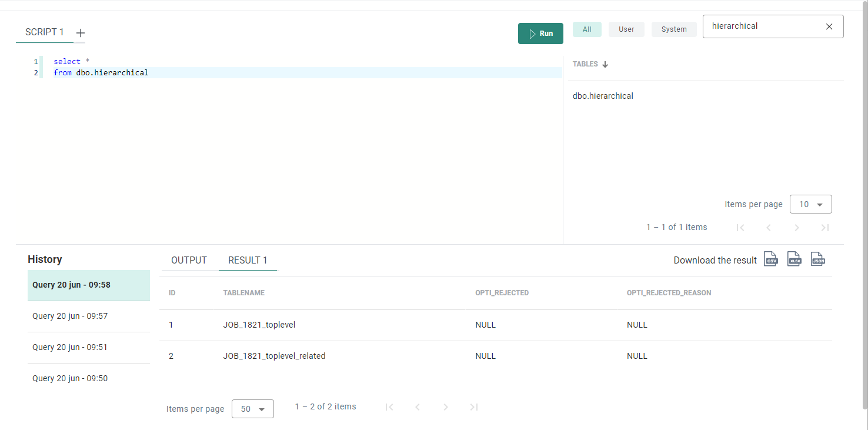The image size is (868, 430).
Task: Toggle the All tables filter
Action: tap(587, 29)
